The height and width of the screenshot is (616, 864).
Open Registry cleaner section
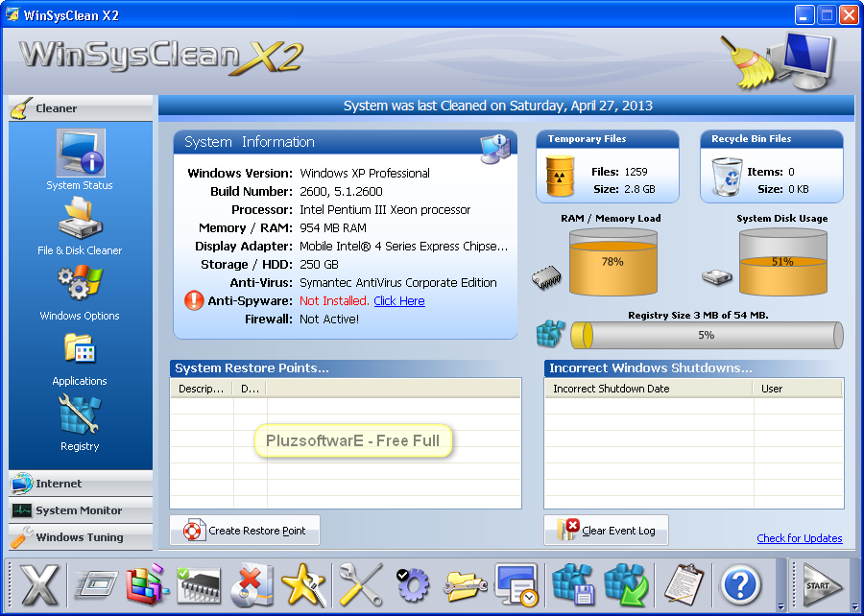81,423
